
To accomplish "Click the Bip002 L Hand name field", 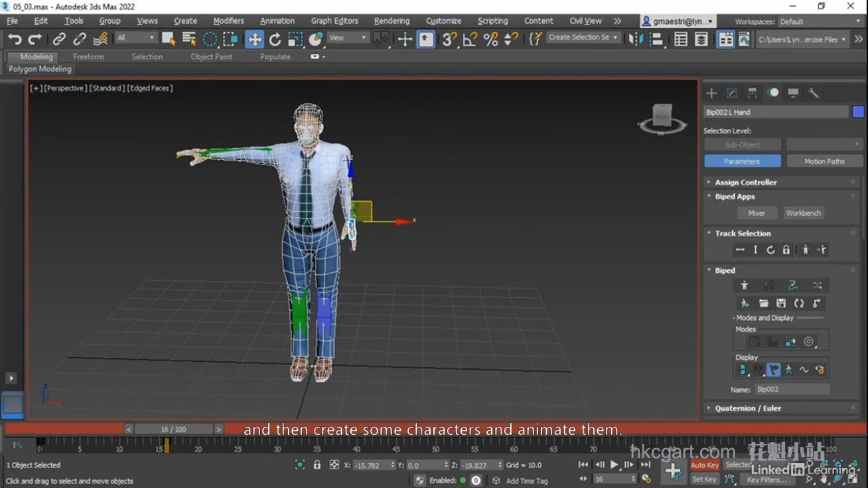I will coord(776,112).
